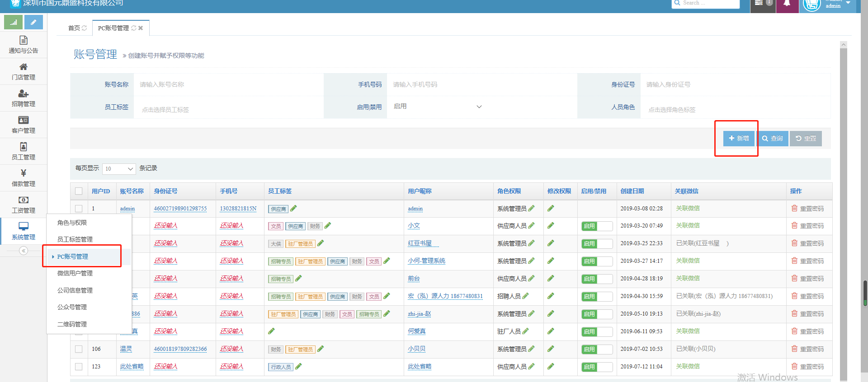Edit role permission pencil in admin row
The height and width of the screenshot is (382, 868).
tap(532, 208)
